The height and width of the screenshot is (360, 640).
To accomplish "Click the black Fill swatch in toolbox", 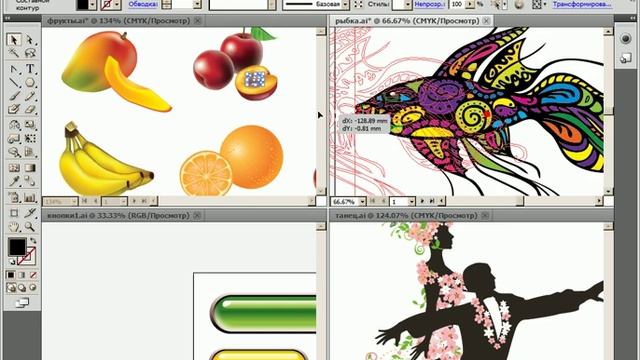I will [17, 247].
